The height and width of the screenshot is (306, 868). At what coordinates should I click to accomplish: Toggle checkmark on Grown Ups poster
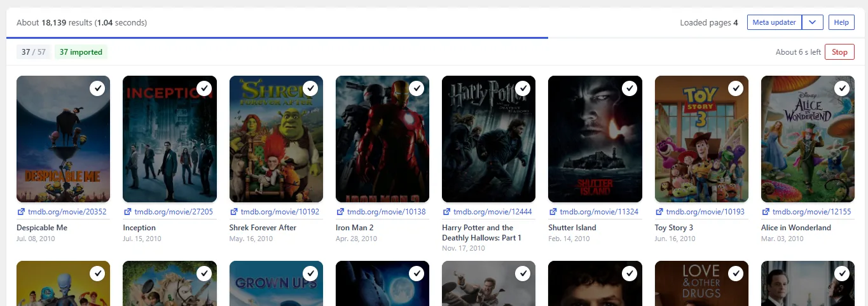pos(310,274)
